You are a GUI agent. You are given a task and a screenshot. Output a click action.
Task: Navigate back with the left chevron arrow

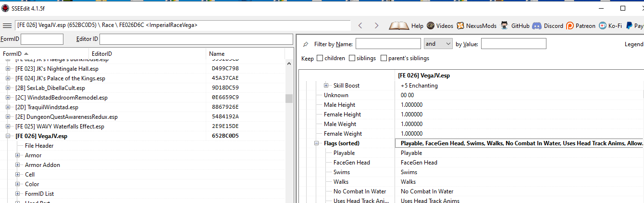[360, 25]
